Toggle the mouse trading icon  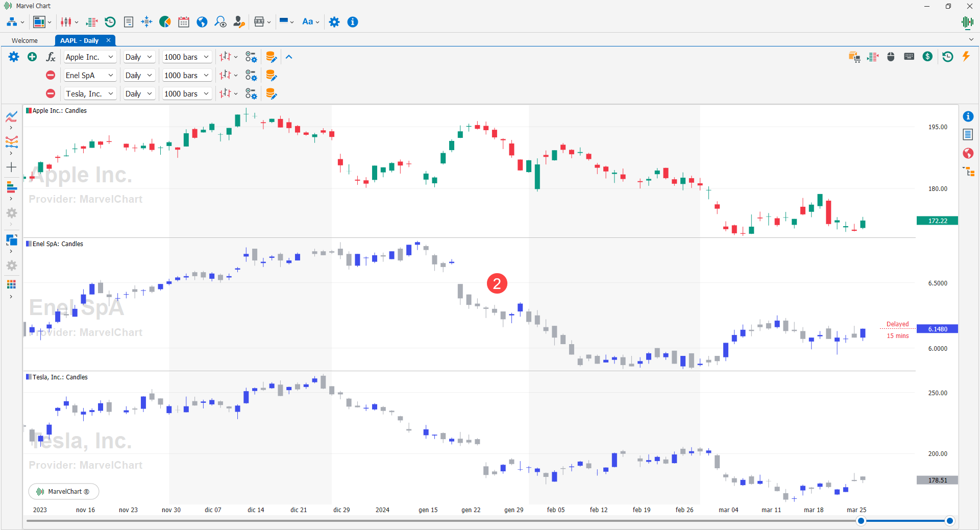(891, 57)
